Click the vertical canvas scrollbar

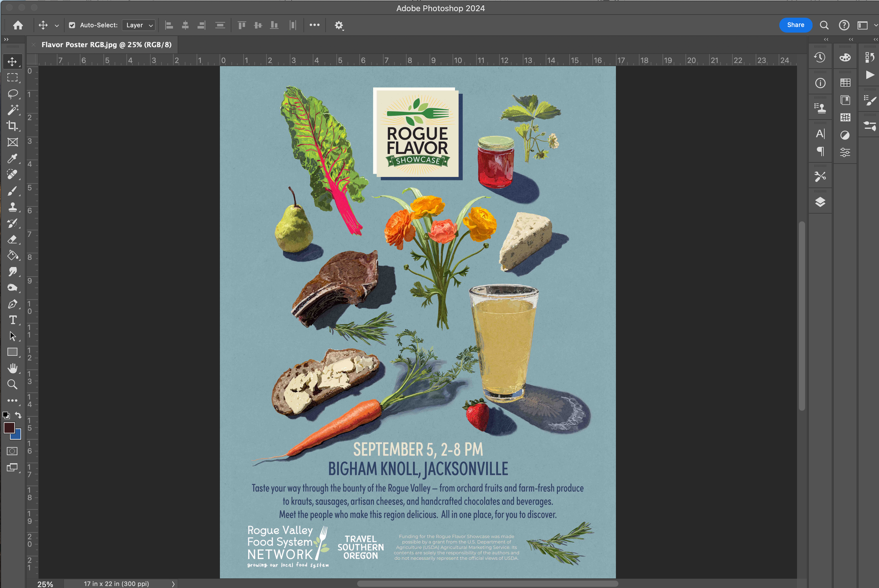pyautogui.click(x=801, y=316)
